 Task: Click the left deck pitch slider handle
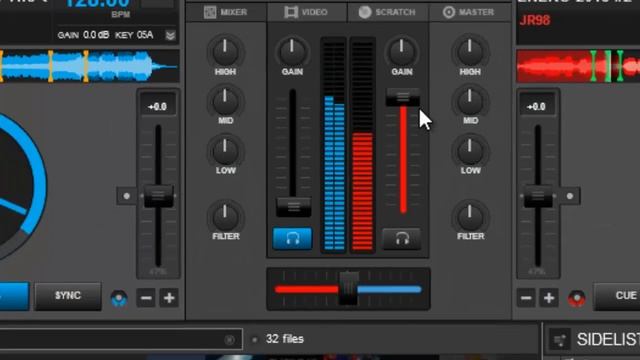point(158,196)
